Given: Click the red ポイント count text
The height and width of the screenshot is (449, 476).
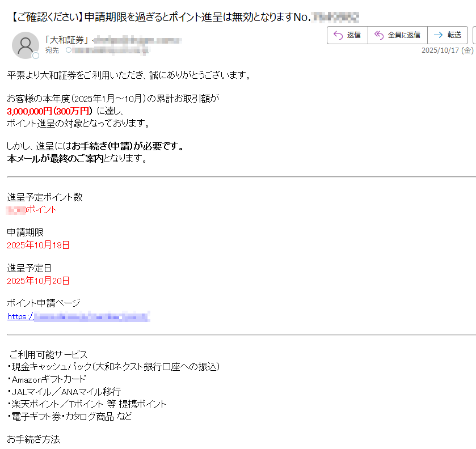Looking at the screenshot, I should (x=31, y=209).
